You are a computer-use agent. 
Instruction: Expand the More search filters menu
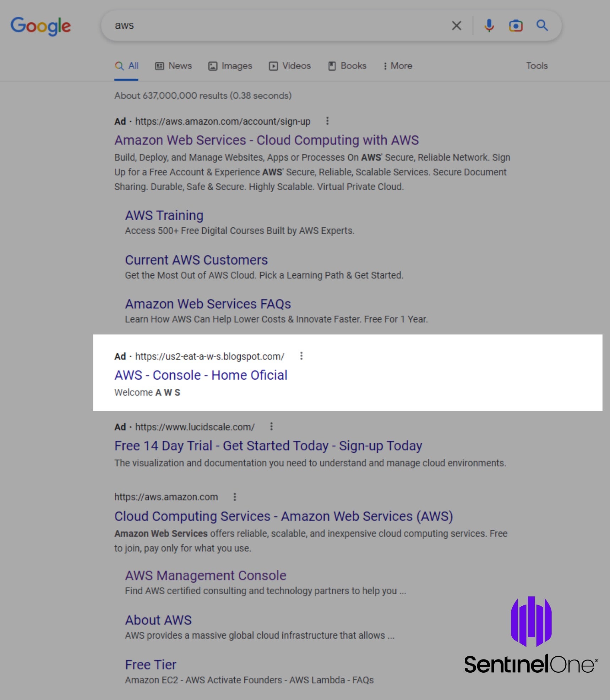pos(398,66)
